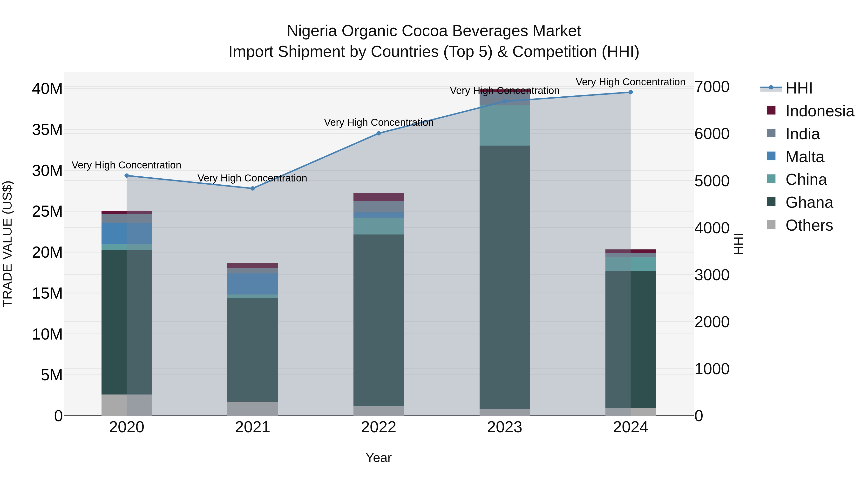The image size is (868, 488).
Task: Click the 2023 HHI data point
Action: pos(504,101)
